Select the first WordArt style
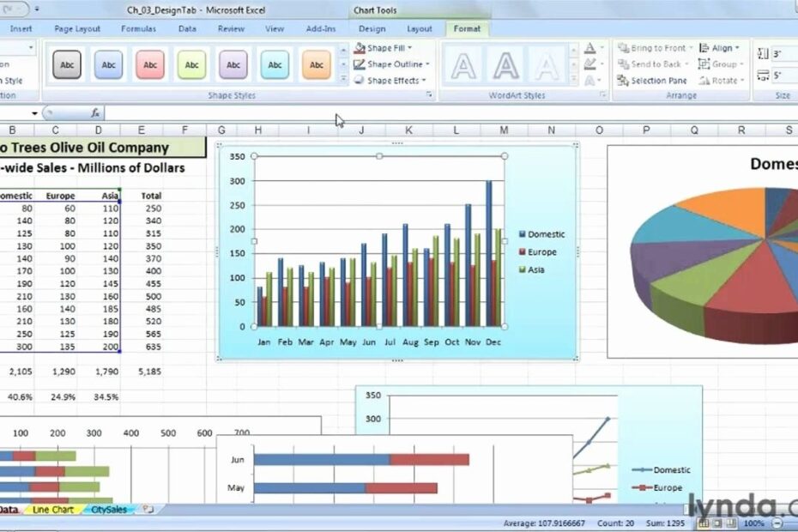Viewport: 798px width, 532px height. tap(462, 63)
